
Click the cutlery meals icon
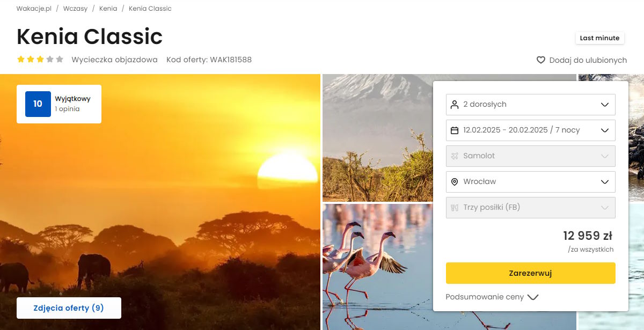[455, 208]
